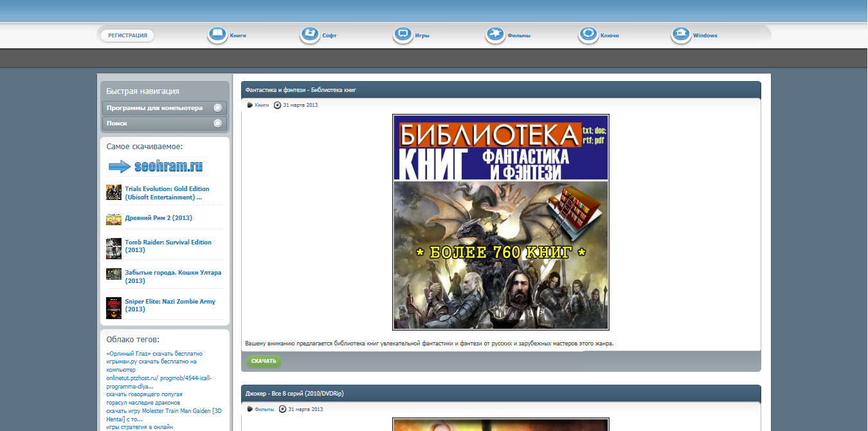Open the Игры menu item

(422, 35)
